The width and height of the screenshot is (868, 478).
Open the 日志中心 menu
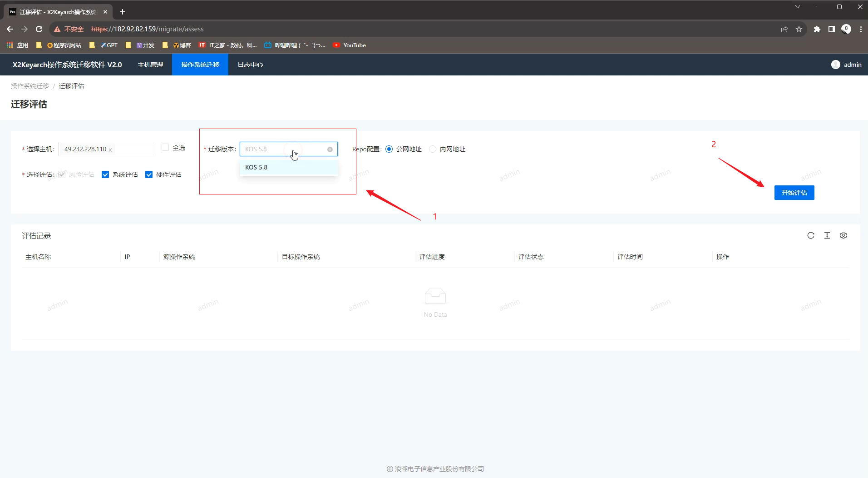250,65
